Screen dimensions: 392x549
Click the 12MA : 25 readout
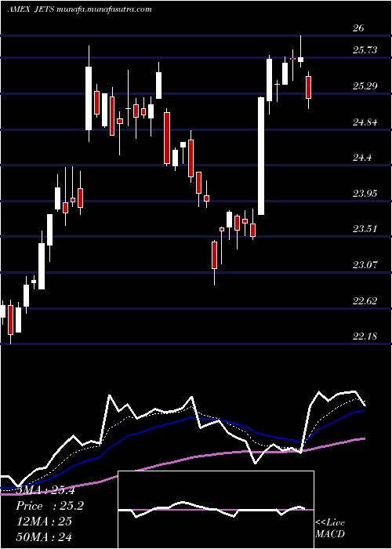pyautogui.click(x=44, y=522)
